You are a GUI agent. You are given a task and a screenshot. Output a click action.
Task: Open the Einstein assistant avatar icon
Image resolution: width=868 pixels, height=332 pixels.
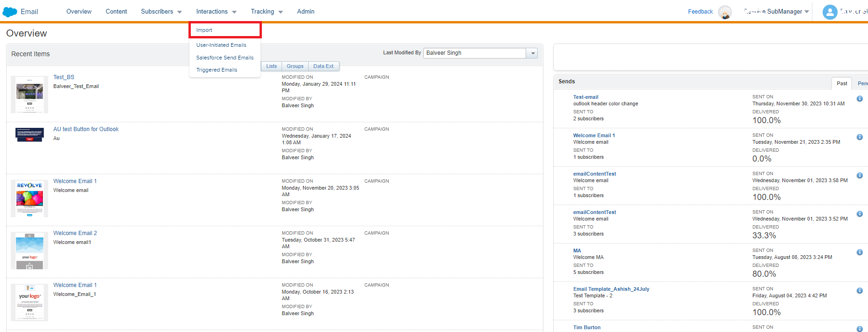(x=725, y=12)
